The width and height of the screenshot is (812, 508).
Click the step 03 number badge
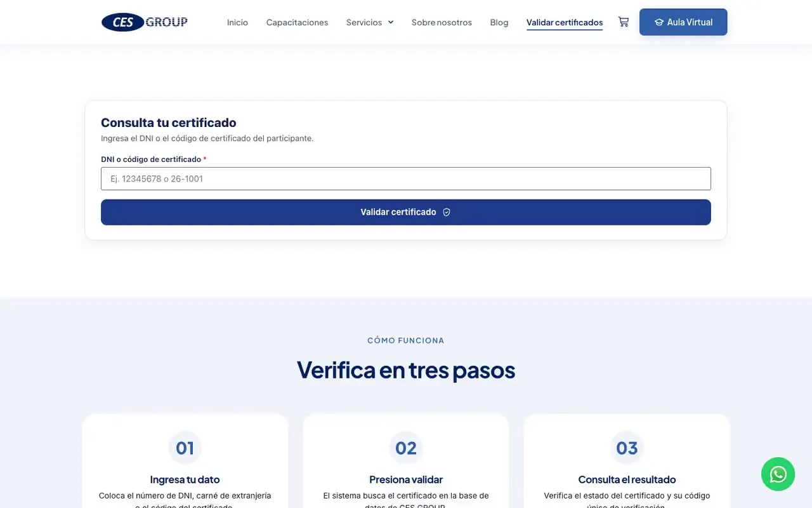pos(627,448)
